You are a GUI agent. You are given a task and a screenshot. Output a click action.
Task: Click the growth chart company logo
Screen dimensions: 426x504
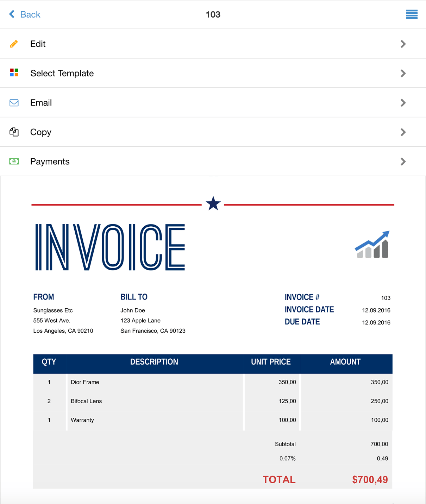coord(372,244)
